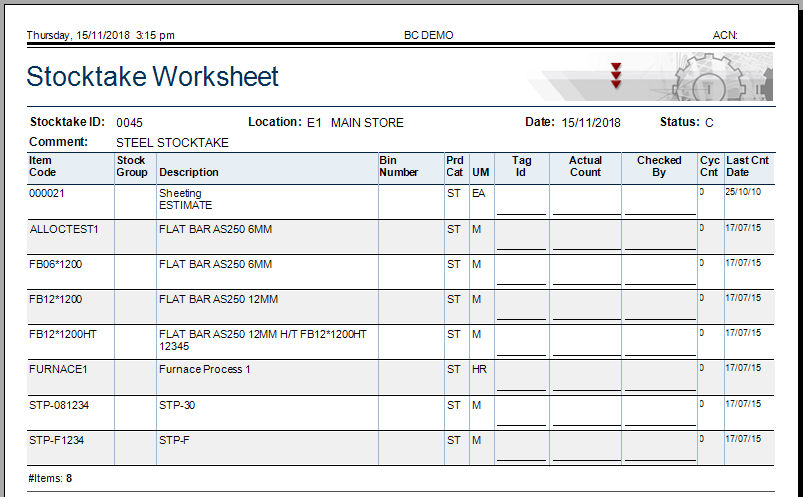This screenshot has height=497, width=803.
Task: Click the Furnace Process 1 description
Action: point(204,369)
